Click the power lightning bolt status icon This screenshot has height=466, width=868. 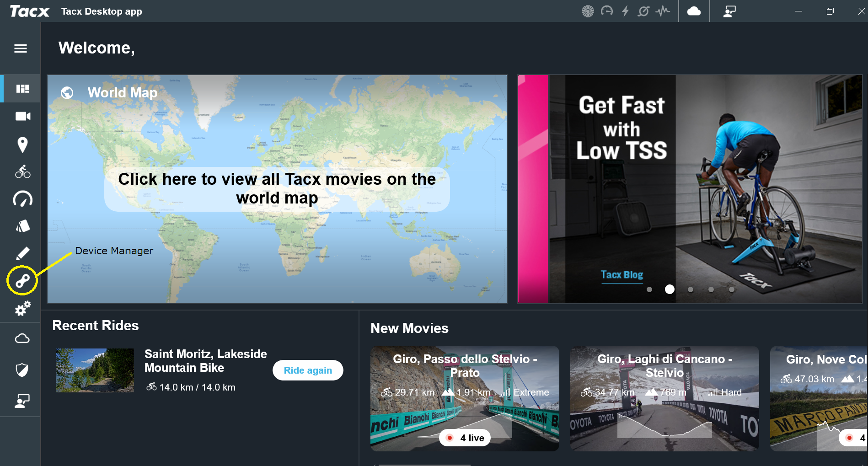point(625,11)
